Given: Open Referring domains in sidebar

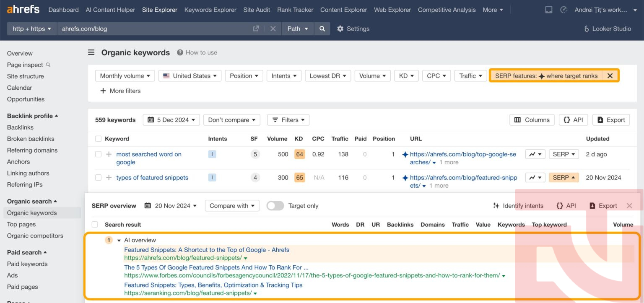Looking at the screenshot, I should click(32, 150).
